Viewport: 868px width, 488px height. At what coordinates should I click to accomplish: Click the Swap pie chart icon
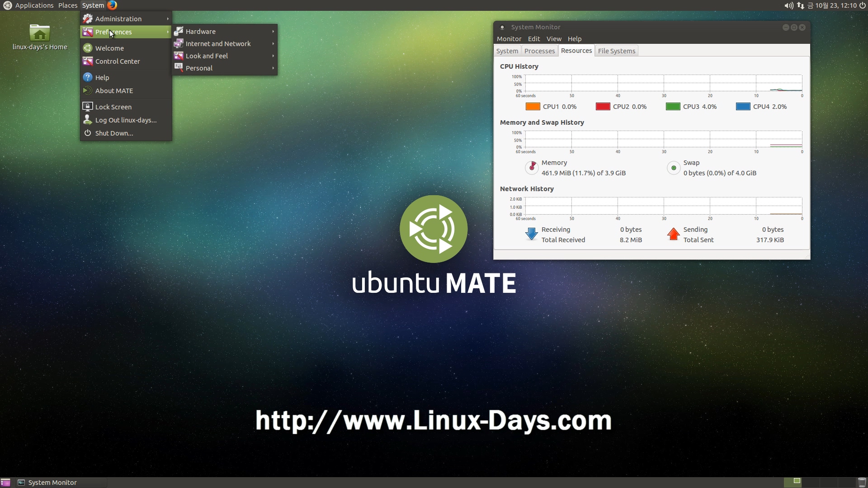674,168
